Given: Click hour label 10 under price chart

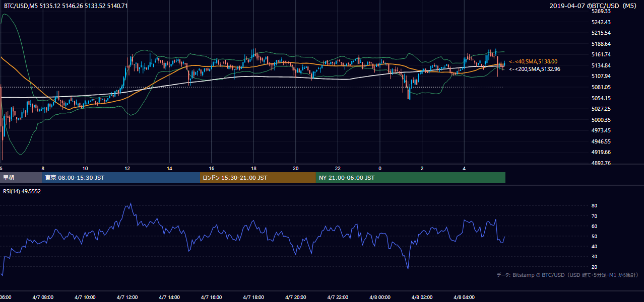Looking at the screenshot, I should [85, 168].
